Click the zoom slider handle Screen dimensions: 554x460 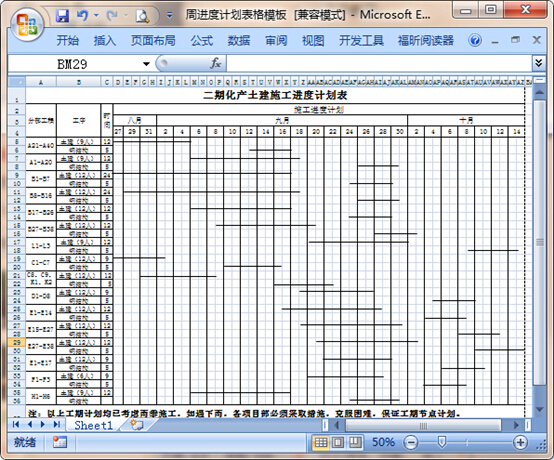pyautogui.click(x=441, y=442)
